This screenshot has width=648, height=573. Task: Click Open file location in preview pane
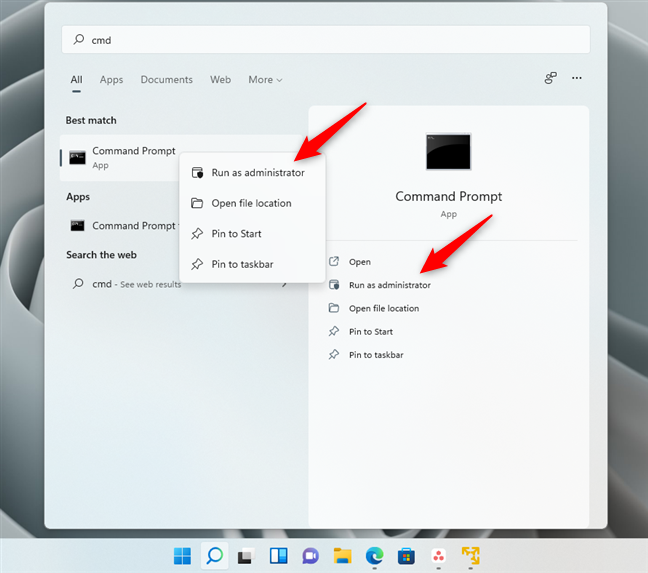coord(384,308)
